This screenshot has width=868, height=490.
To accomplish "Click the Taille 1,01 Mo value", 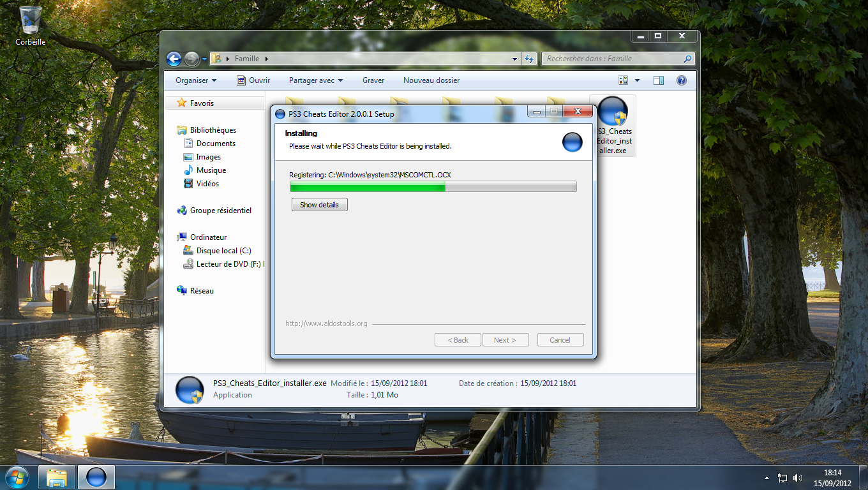I will pyautogui.click(x=384, y=395).
